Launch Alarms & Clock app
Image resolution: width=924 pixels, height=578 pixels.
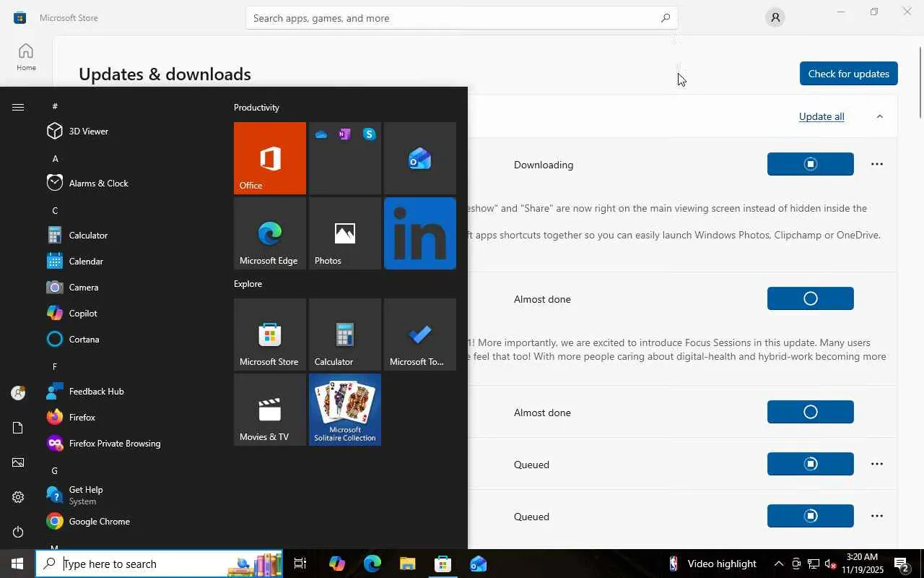click(x=130, y=184)
